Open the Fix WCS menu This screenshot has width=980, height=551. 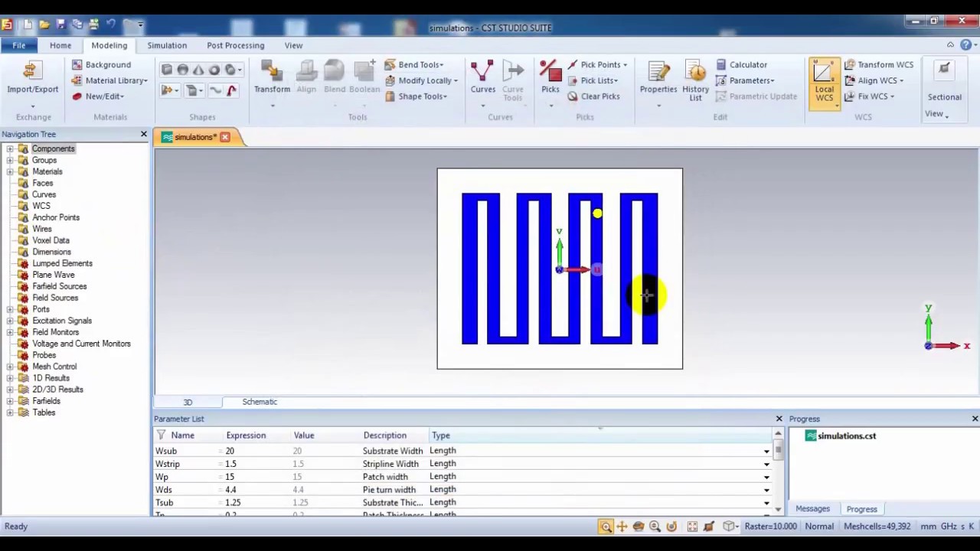pos(869,96)
